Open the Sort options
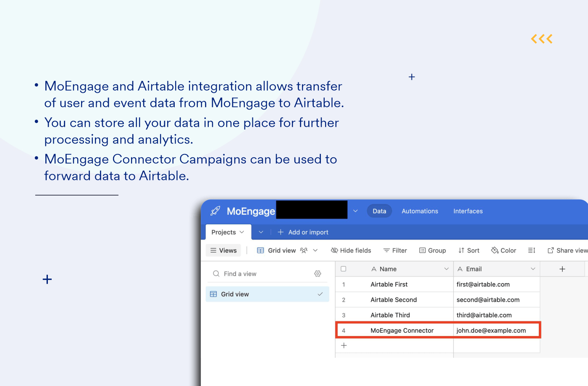This screenshot has width=588, height=386. coord(469,250)
